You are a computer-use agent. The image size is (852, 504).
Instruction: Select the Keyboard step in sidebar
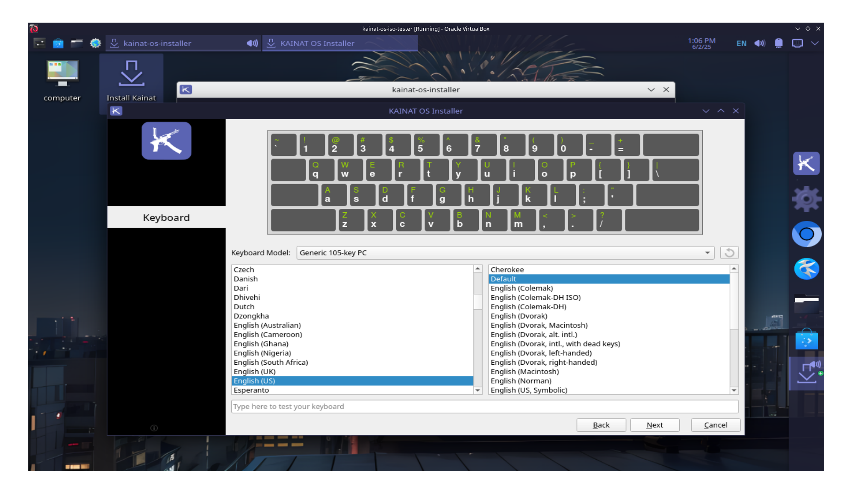166,217
